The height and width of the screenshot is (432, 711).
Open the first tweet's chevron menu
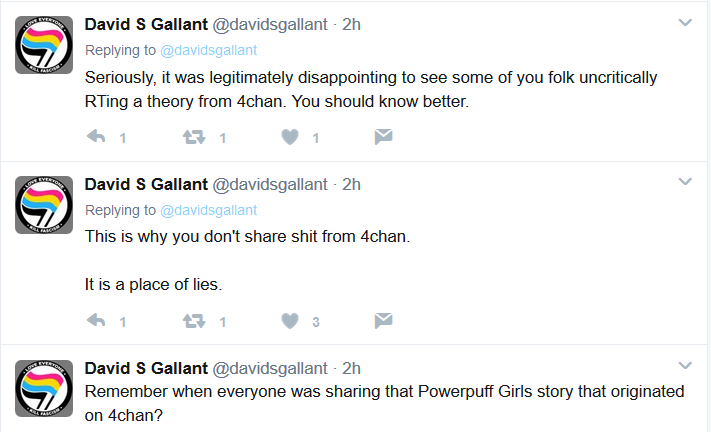(x=685, y=22)
